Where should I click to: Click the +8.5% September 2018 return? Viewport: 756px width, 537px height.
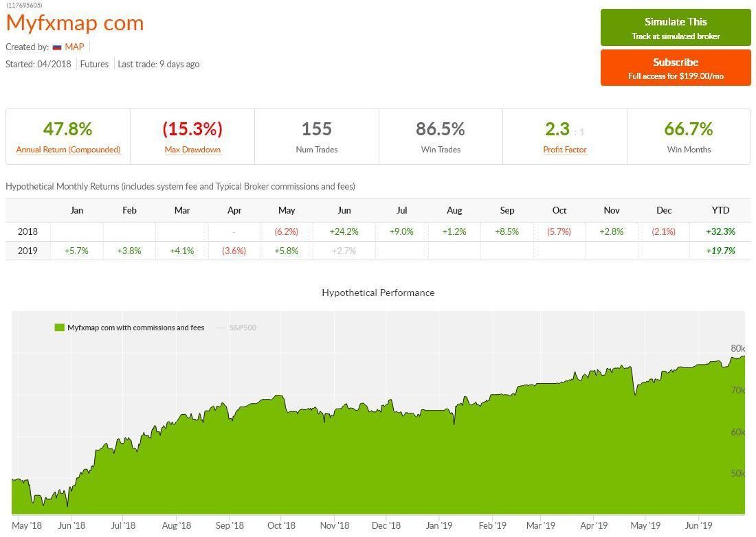(507, 231)
